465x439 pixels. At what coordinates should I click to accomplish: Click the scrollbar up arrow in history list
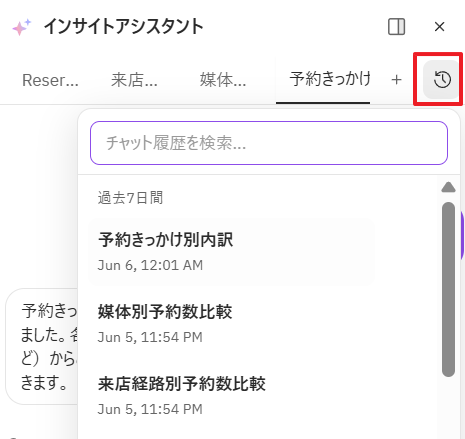[x=448, y=187]
